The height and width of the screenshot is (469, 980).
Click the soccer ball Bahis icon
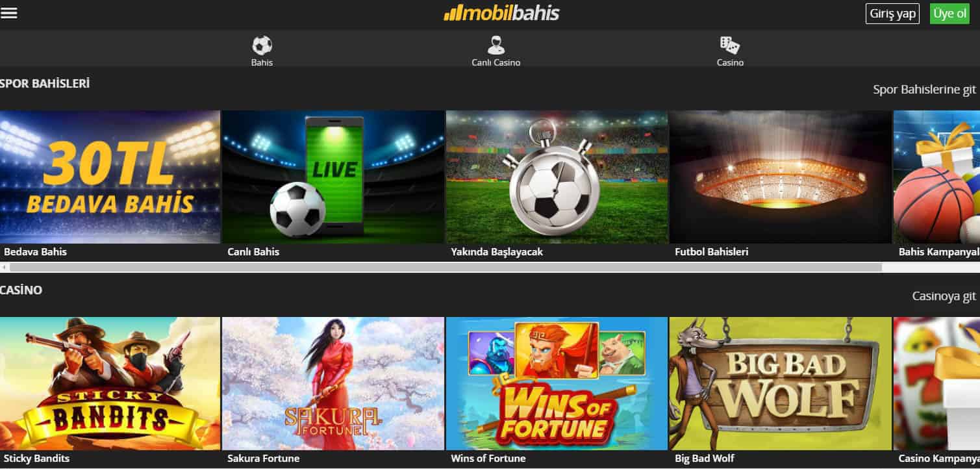tap(262, 45)
